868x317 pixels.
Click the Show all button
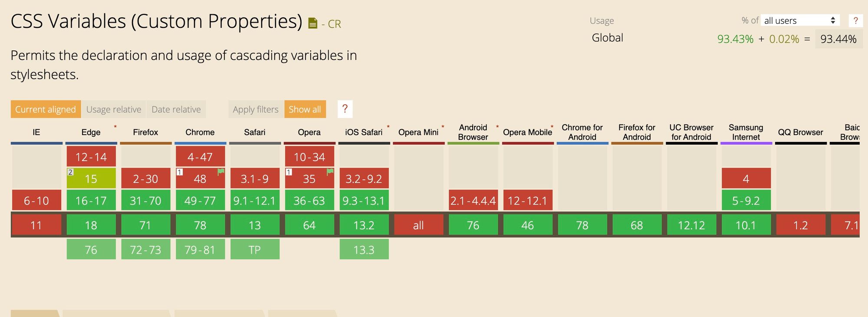tap(305, 109)
